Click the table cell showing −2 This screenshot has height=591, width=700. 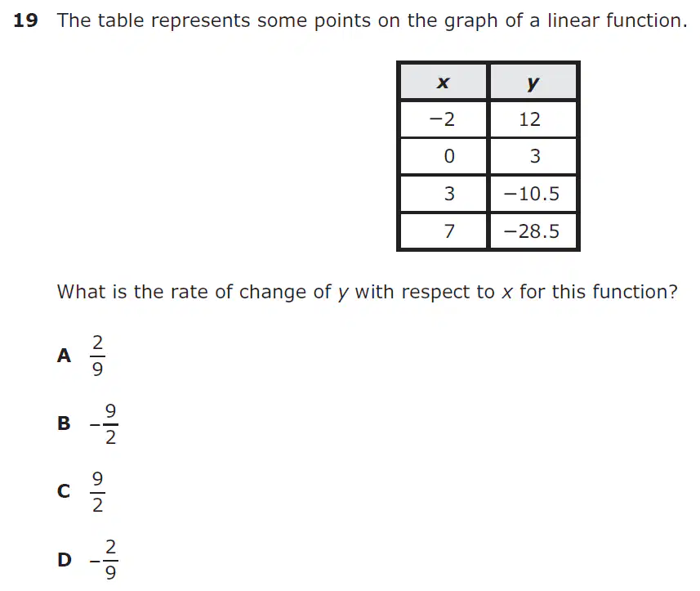pyautogui.click(x=444, y=119)
